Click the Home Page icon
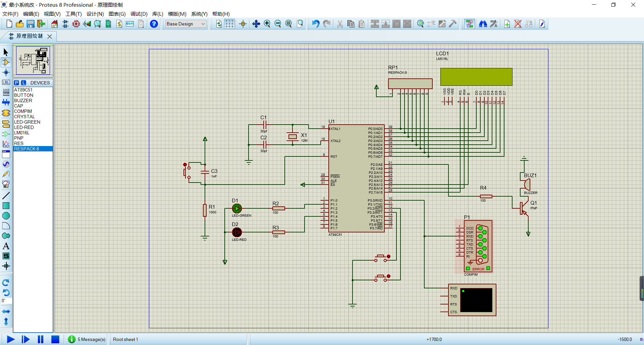The width and height of the screenshot is (644, 345). pos(55,24)
